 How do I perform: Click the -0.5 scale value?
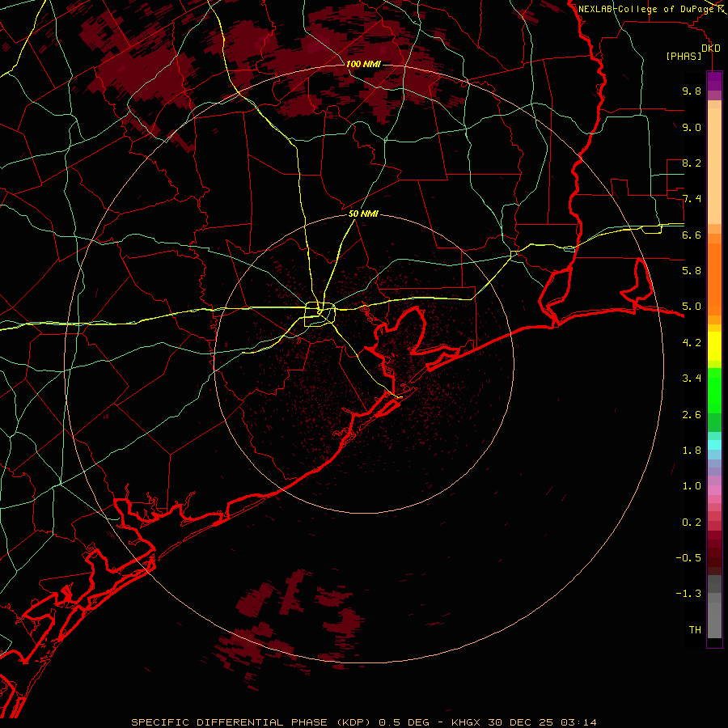click(x=688, y=558)
